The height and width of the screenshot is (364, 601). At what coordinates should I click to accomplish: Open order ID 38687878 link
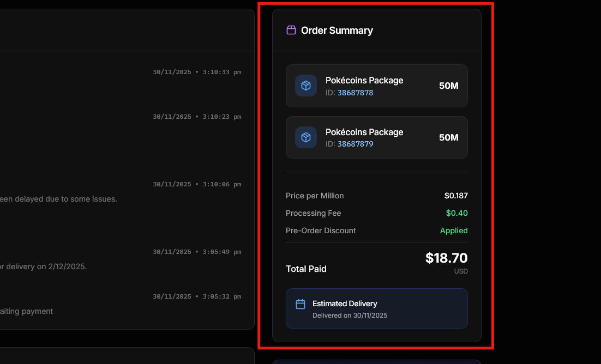pyautogui.click(x=355, y=93)
